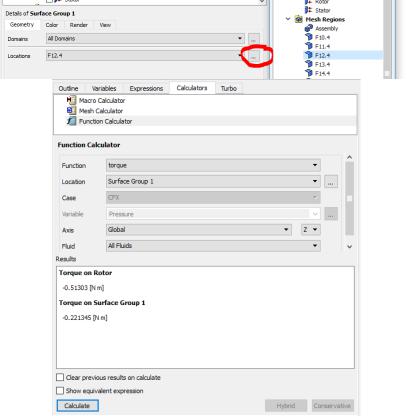Screen dimensions: 414x416
Task: Select the Mesh Calculator icon
Action: 71,111
